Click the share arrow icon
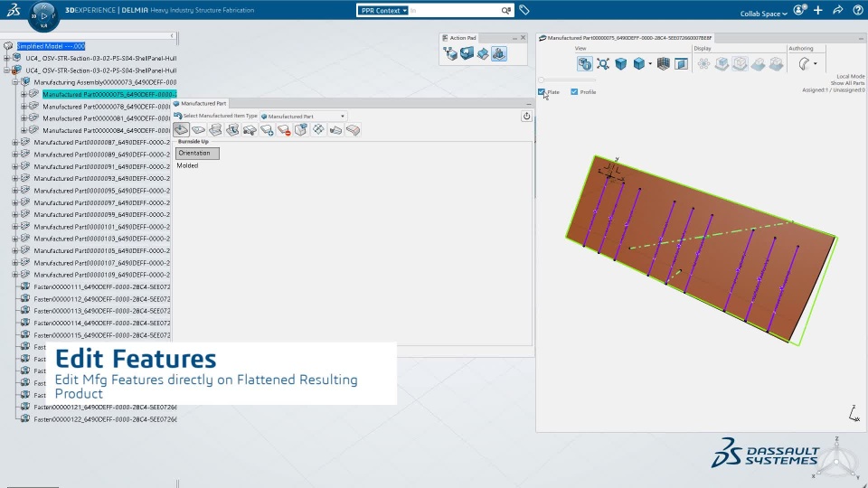 coord(837,10)
